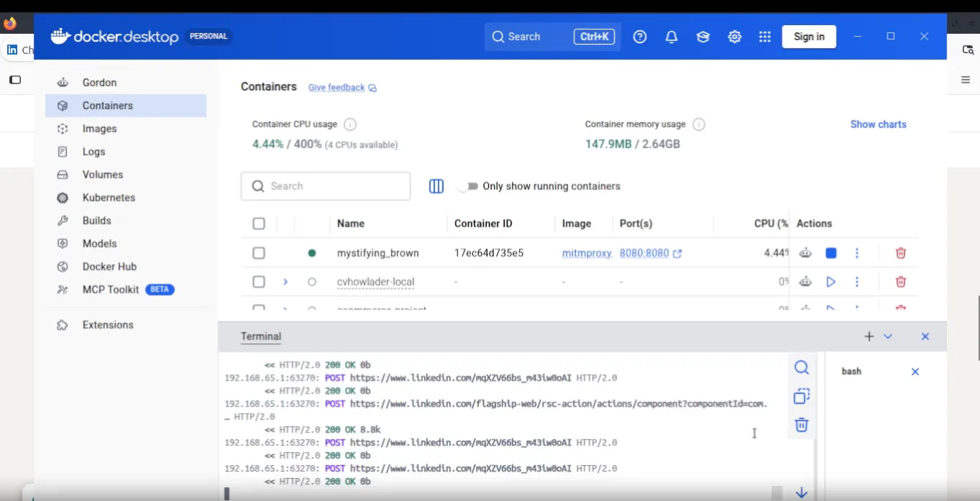
Task: Click the Container ID column header
Action: coord(483,224)
